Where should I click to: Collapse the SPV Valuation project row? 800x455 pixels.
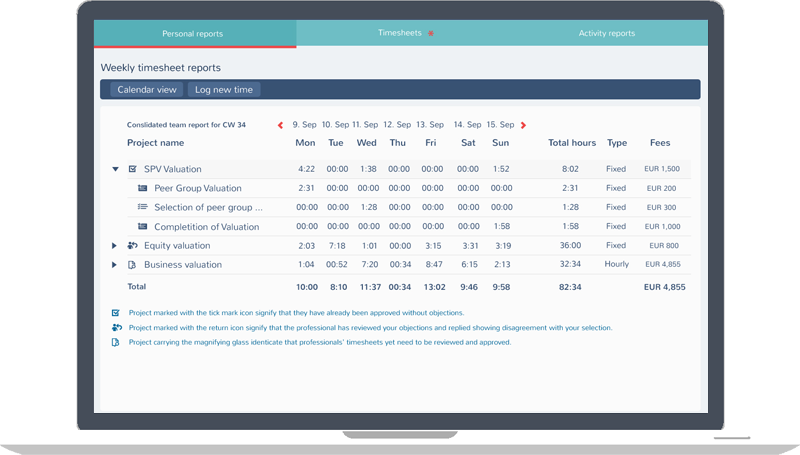[116, 169]
